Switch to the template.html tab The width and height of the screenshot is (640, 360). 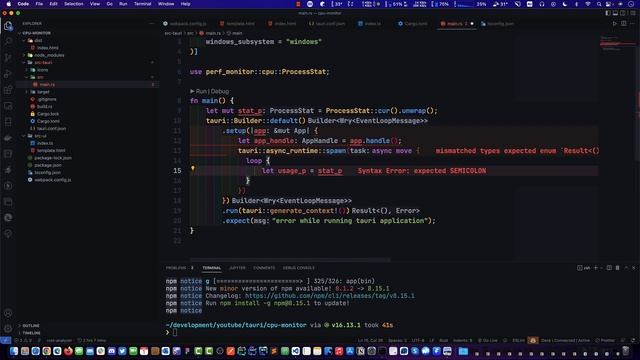click(237, 24)
